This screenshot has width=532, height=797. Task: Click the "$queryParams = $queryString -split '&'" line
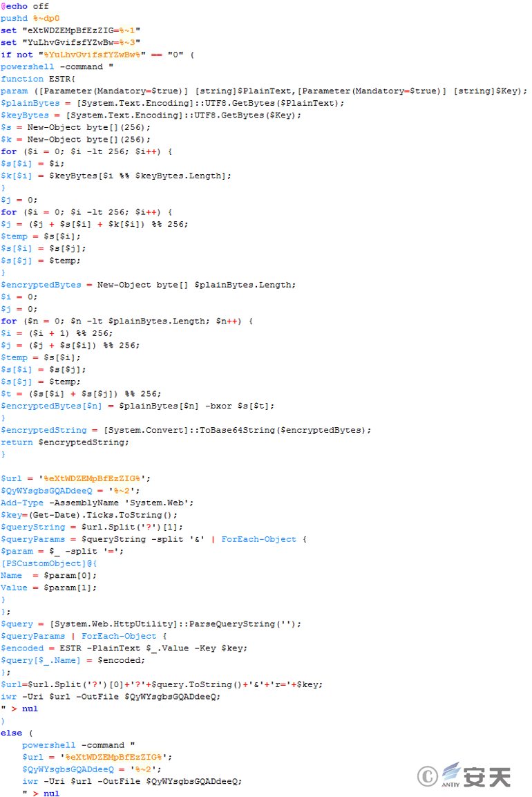coord(153,539)
